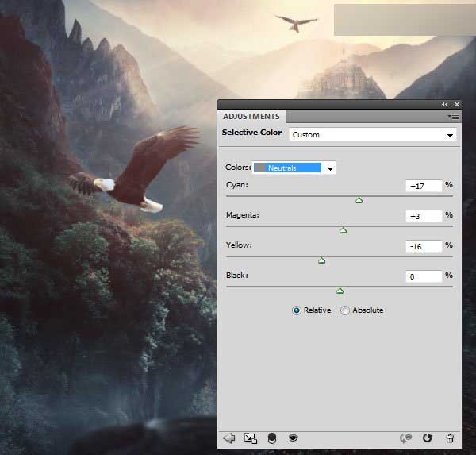The height and width of the screenshot is (455, 476).
Task: Click the Magenta slider handle
Action: click(343, 230)
